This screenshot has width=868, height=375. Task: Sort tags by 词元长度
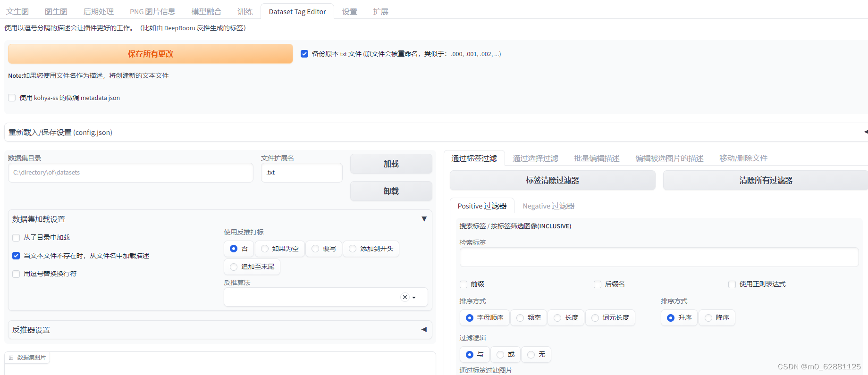pyautogui.click(x=610, y=317)
